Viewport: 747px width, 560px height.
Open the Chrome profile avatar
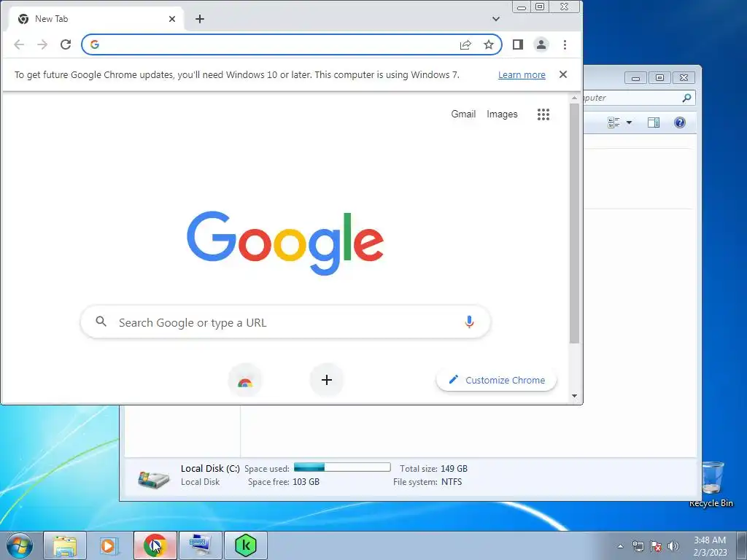pos(541,44)
